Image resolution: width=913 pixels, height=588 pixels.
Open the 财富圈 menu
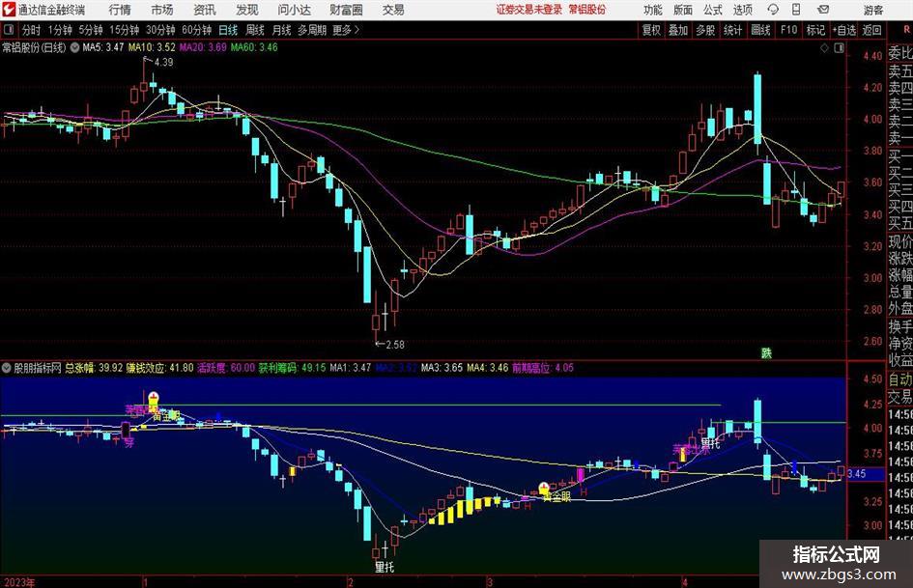[346, 10]
